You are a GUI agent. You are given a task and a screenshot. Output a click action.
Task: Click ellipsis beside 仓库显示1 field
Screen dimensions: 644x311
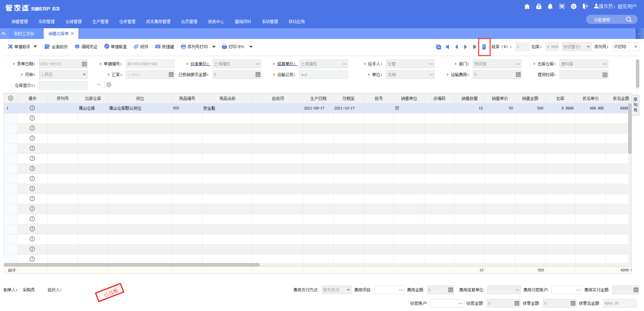click(99, 85)
